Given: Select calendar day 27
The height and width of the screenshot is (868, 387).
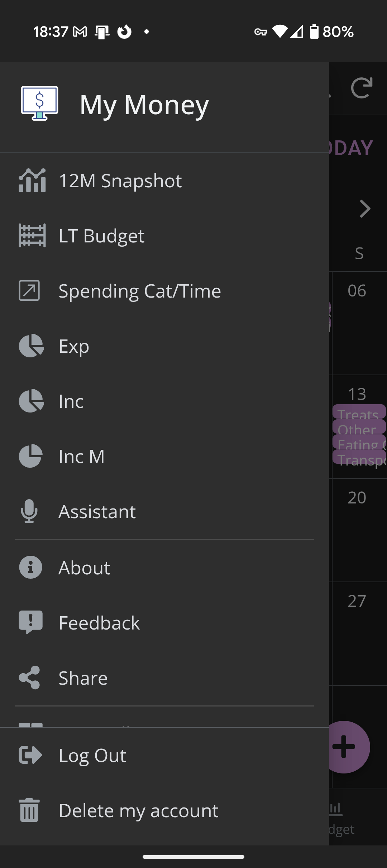Looking at the screenshot, I should coord(357,601).
